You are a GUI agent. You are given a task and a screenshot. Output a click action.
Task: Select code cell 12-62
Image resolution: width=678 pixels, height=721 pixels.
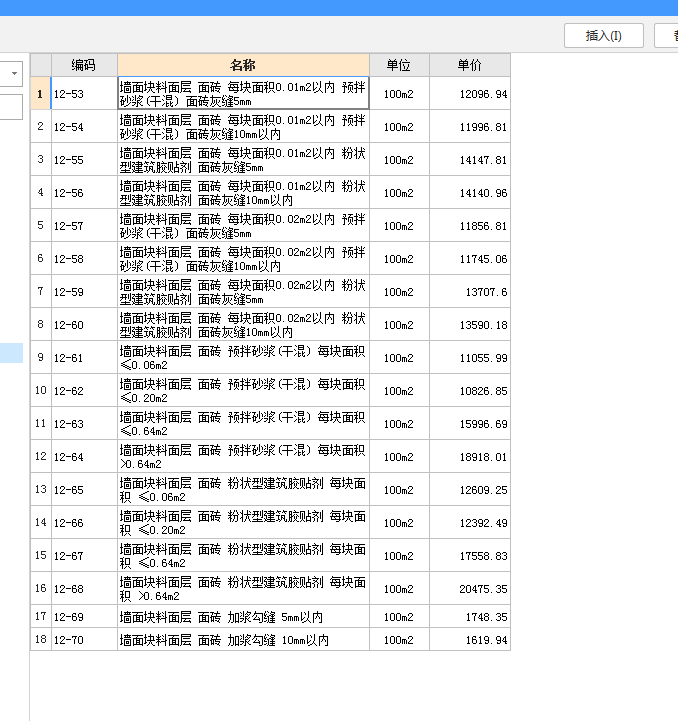84,391
